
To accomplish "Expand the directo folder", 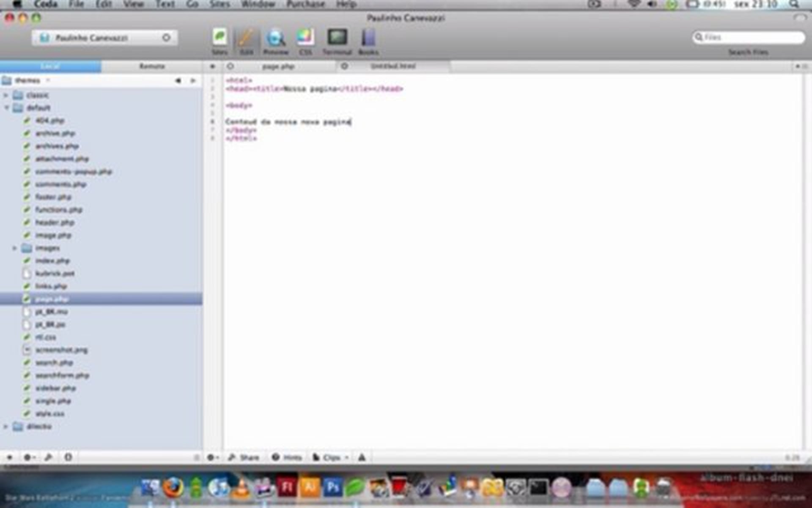I will [x=6, y=427].
